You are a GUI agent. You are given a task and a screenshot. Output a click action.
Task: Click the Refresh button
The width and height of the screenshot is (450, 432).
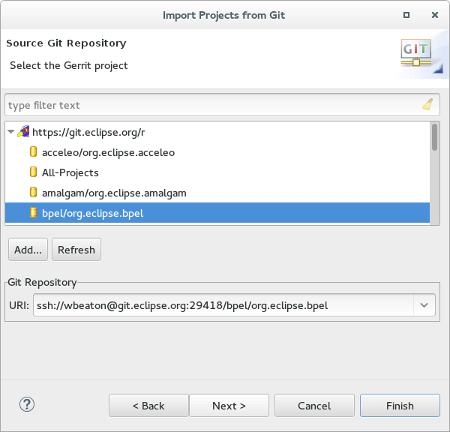[76, 250]
